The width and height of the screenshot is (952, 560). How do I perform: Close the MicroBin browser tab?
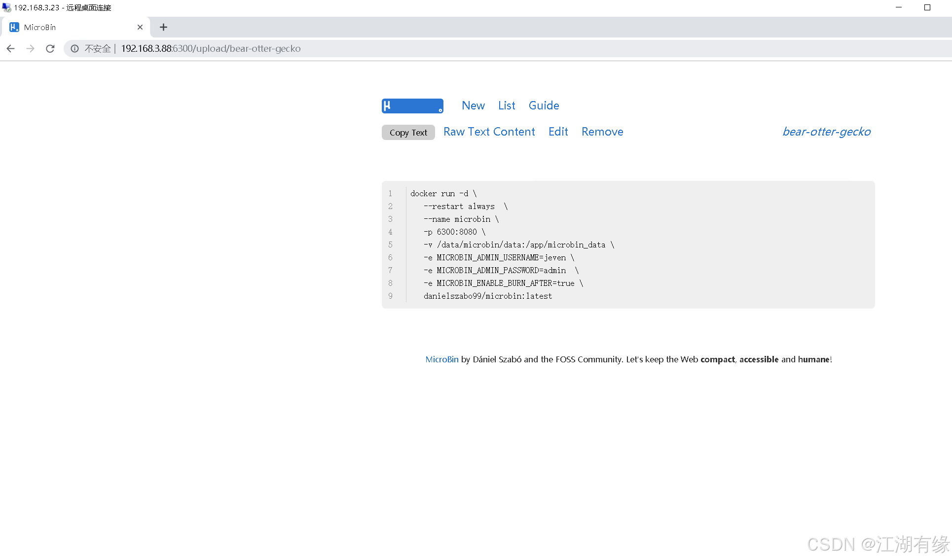(x=140, y=27)
